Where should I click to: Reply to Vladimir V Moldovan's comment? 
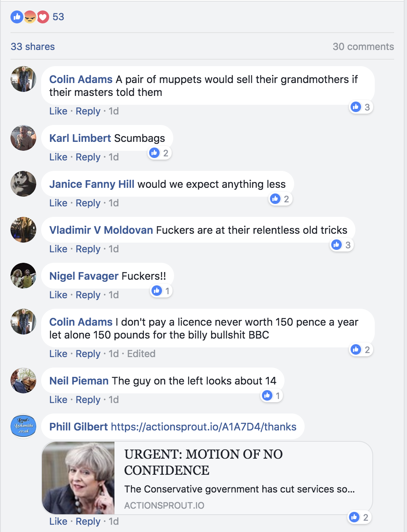coord(88,249)
